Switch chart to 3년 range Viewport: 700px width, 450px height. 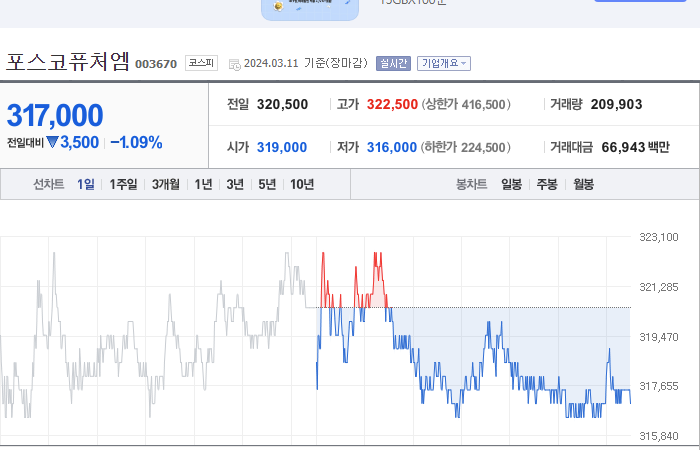pyautogui.click(x=235, y=184)
